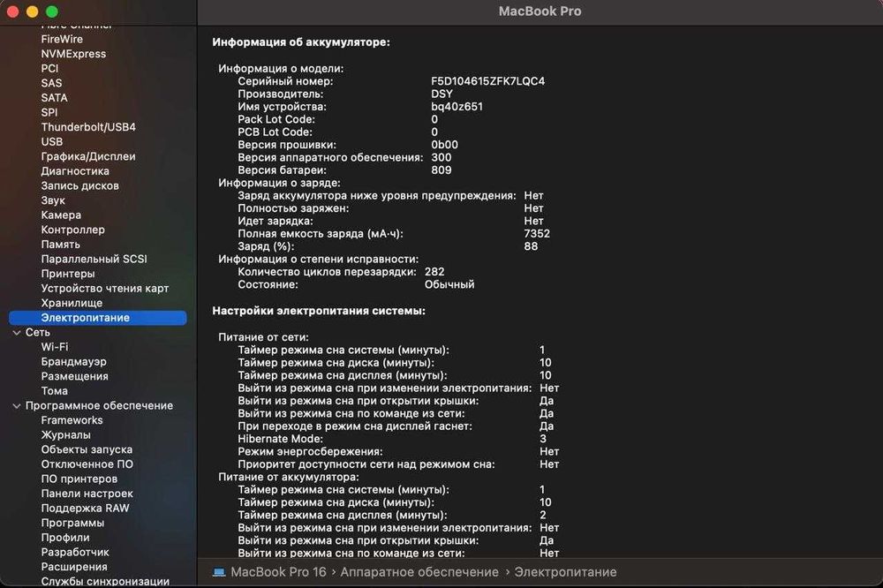The image size is (883, 588).
Task: Click the Настройки электропитания системы heading
Action: point(319,311)
